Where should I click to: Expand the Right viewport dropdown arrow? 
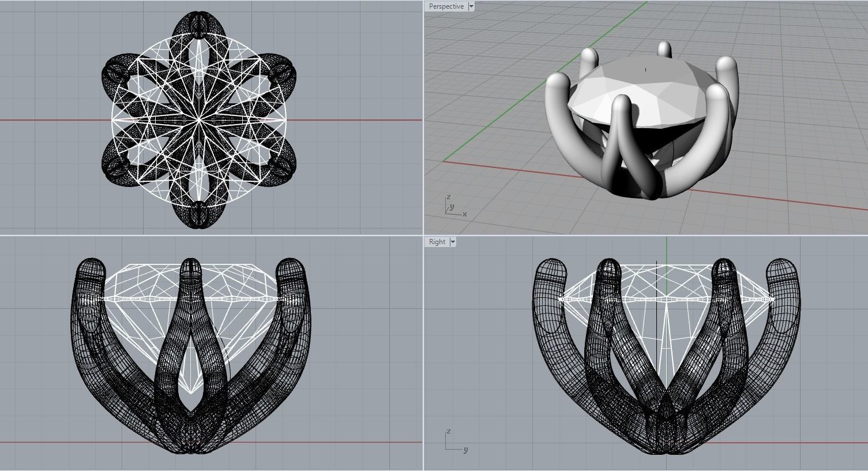tap(453, 242)
